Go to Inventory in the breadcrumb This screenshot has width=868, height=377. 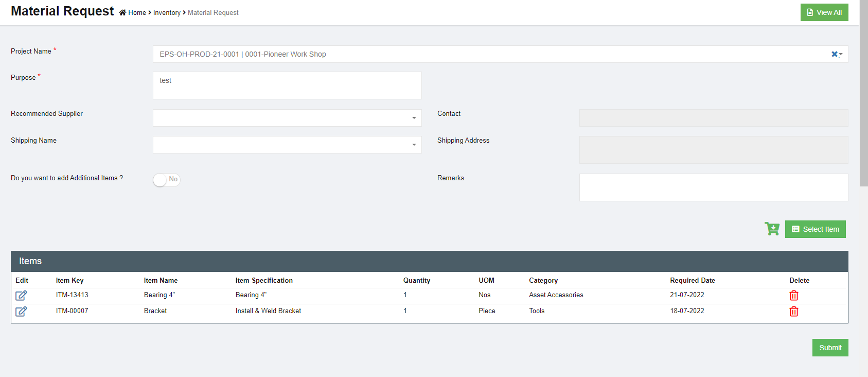167,13
